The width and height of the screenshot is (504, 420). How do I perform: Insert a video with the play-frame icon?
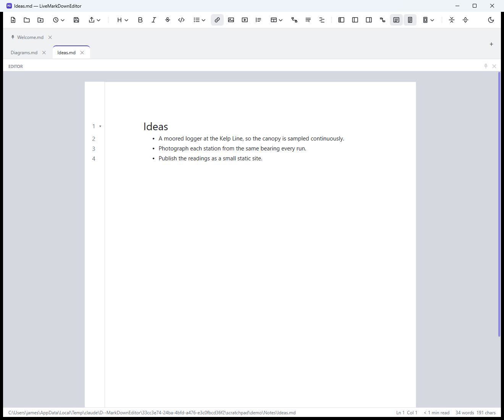tap(245, 20)
